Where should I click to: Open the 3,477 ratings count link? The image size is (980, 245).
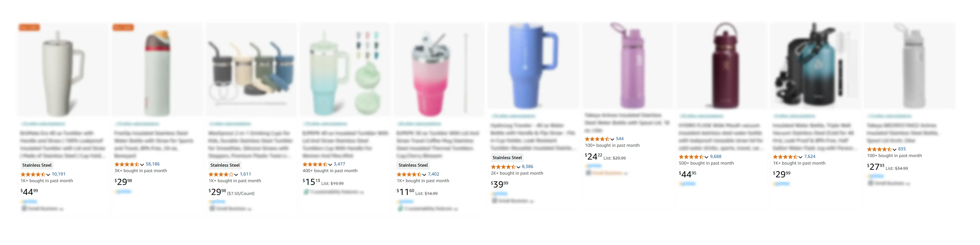point(339,164)
